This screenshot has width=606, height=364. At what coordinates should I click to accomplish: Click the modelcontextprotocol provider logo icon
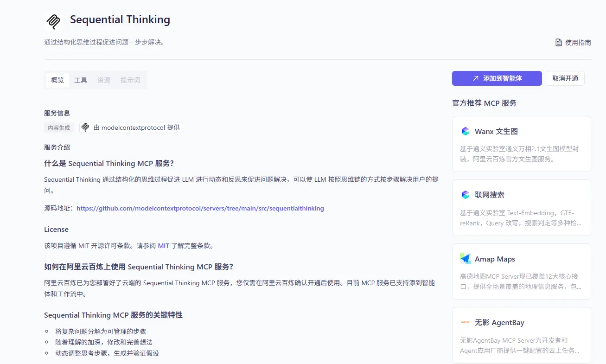click(x=85, y=128)
